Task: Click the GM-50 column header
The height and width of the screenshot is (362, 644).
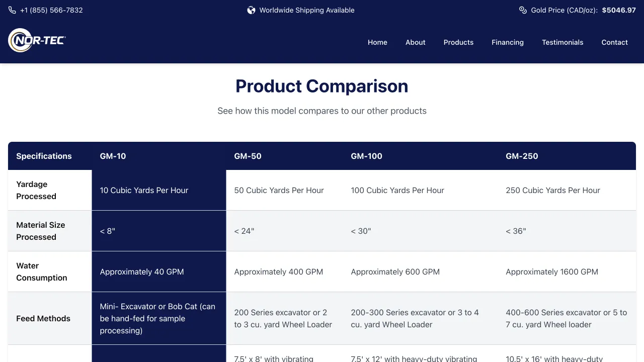Action: click(x=248, y=156)
